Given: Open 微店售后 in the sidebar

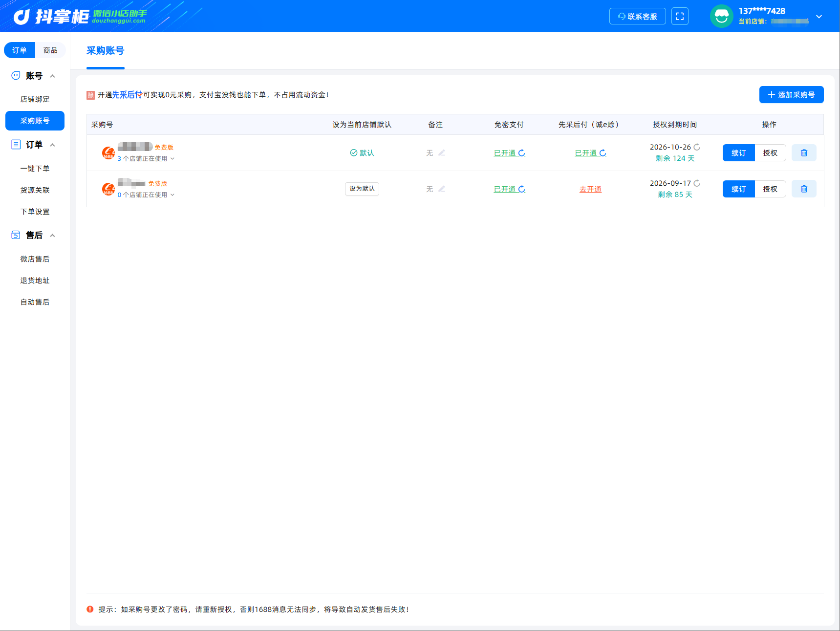Looking at the screenshot, I should (x=35, y=259).
